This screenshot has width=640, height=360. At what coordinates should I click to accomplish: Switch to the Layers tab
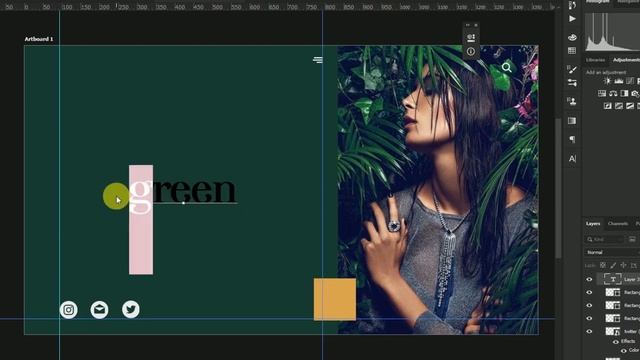click(x=593, y=224)
